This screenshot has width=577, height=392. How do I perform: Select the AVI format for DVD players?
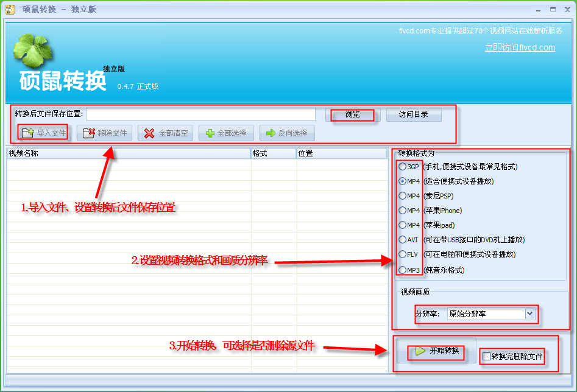402,240
